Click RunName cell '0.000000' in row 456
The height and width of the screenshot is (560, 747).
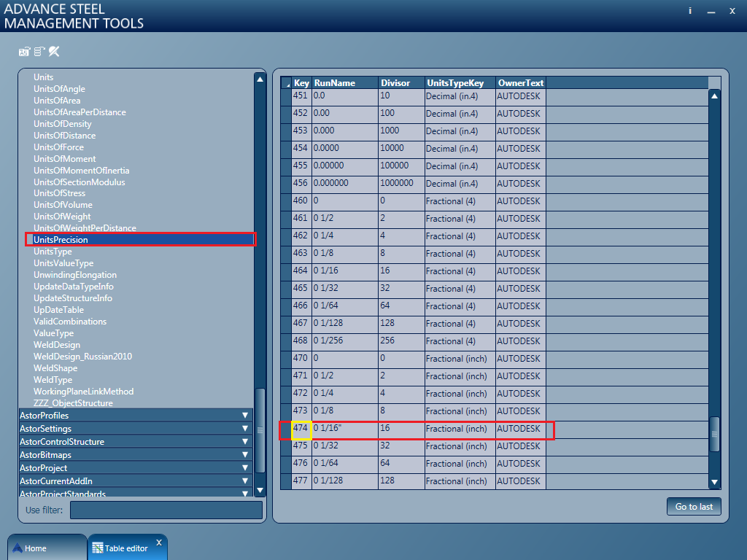tap(345, 183)
